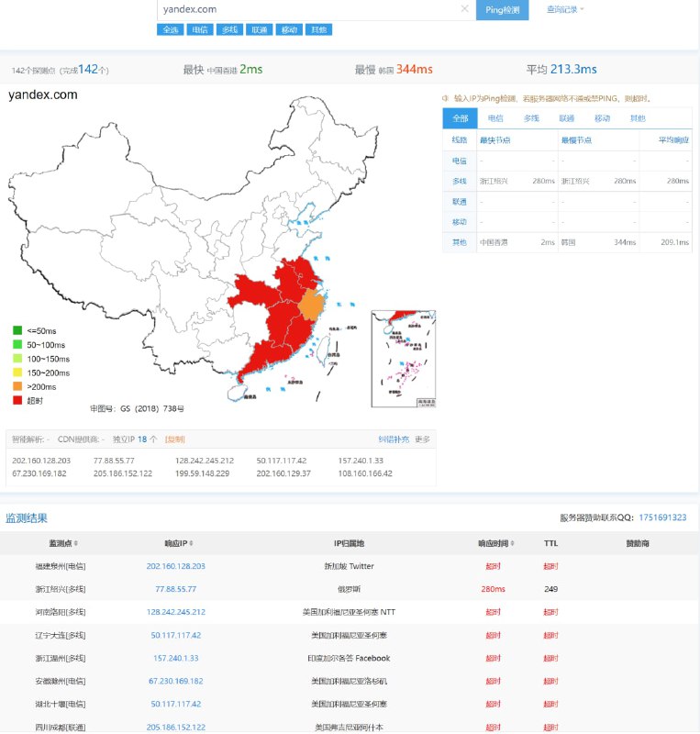The height and width of the screenshot is (734, 700).
Task: Open the 纠错补充 link
Action: click(x=394, y=439)
